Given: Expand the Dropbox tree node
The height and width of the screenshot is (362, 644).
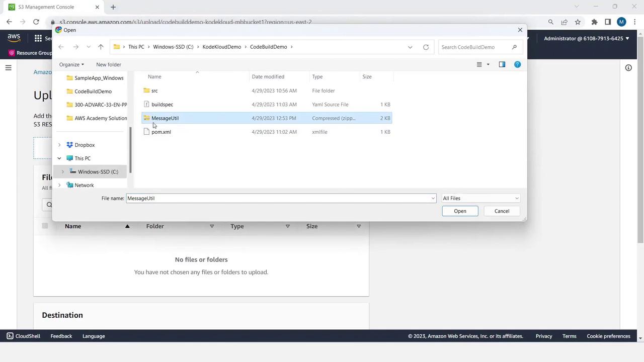Looking at the screenshot, I should pyautogui.click(x=59, y=145).
